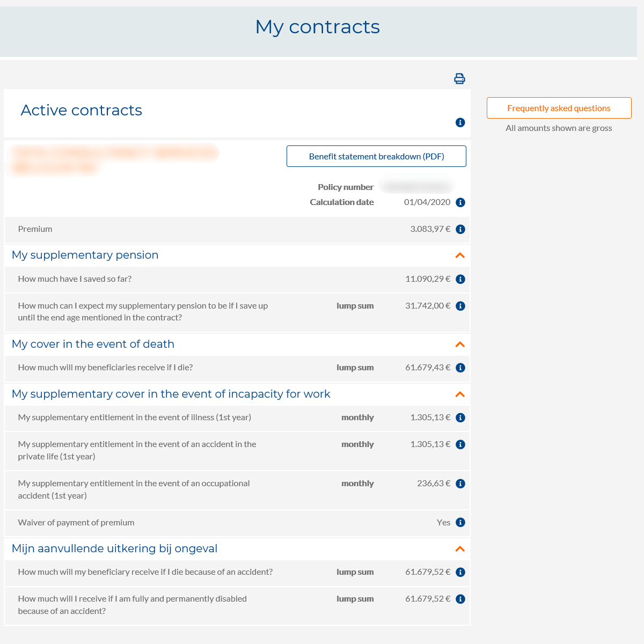Click info icon for 31.742,00 € pension estimate
Image resolution: width=644 pixels, height=644 pixels.
click(460, 306)
